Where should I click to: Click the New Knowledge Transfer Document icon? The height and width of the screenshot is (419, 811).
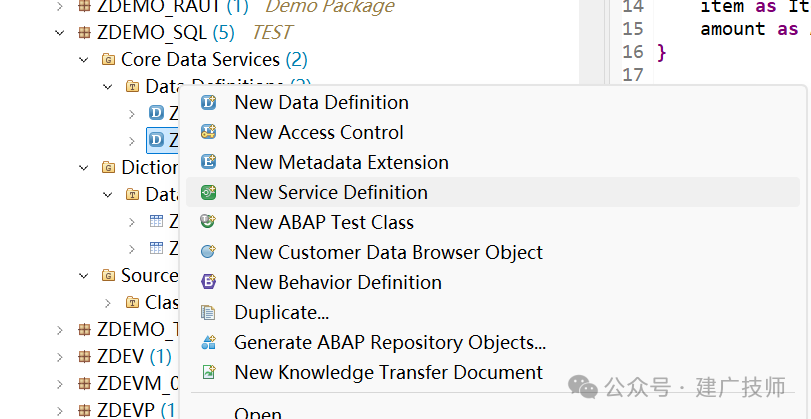pyautogui.click(x=208, y=372)
